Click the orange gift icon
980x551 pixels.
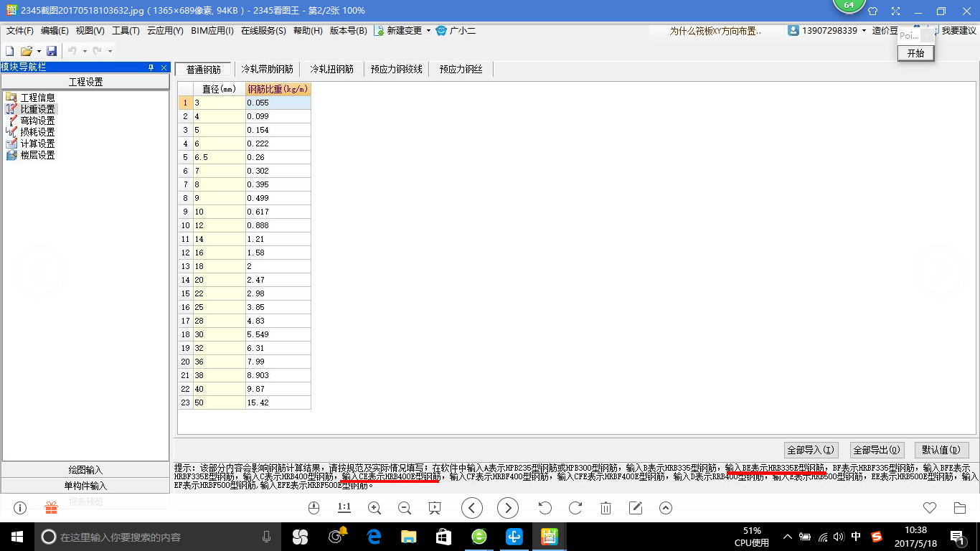(x=51, y=508)
